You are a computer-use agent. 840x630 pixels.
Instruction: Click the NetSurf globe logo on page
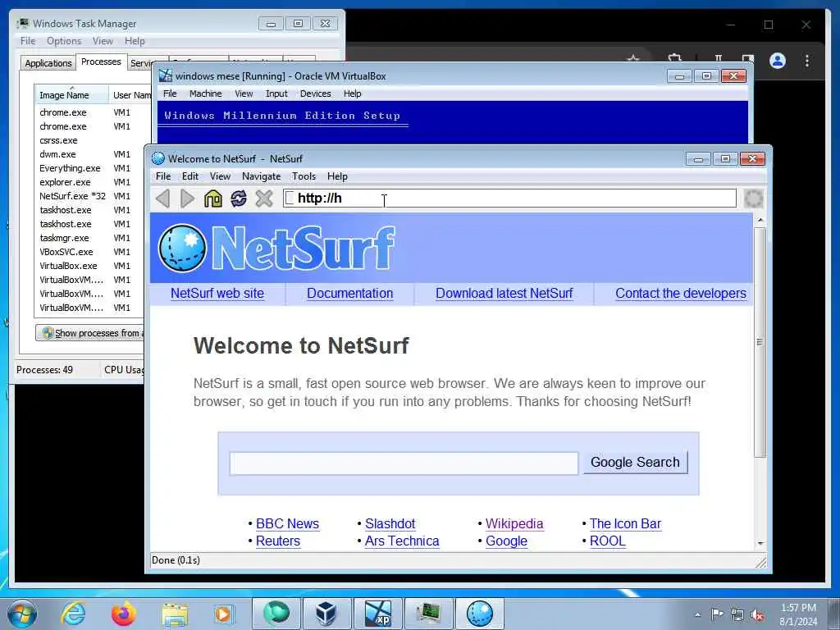(182, 248)
